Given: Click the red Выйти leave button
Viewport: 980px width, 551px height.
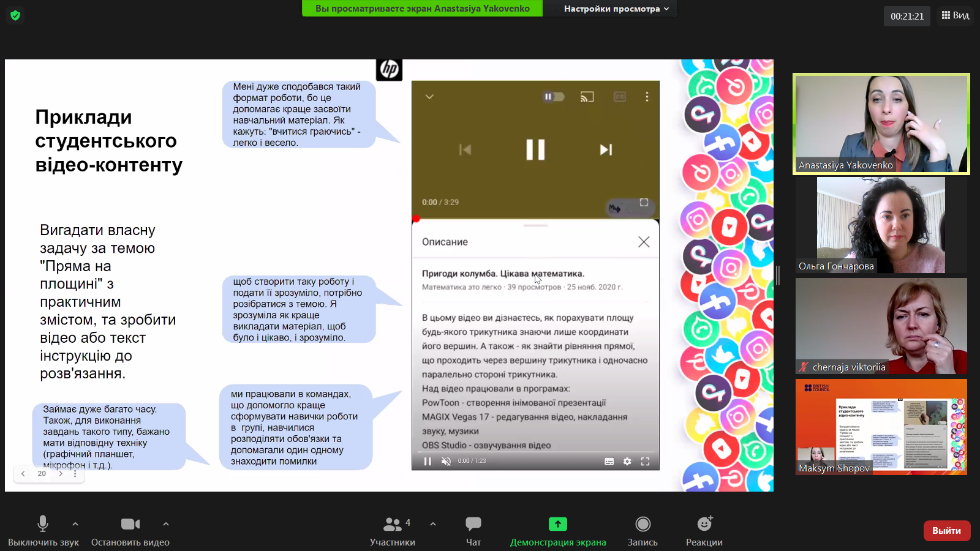Looking at the screenshot, I should [x=946, y=531].
